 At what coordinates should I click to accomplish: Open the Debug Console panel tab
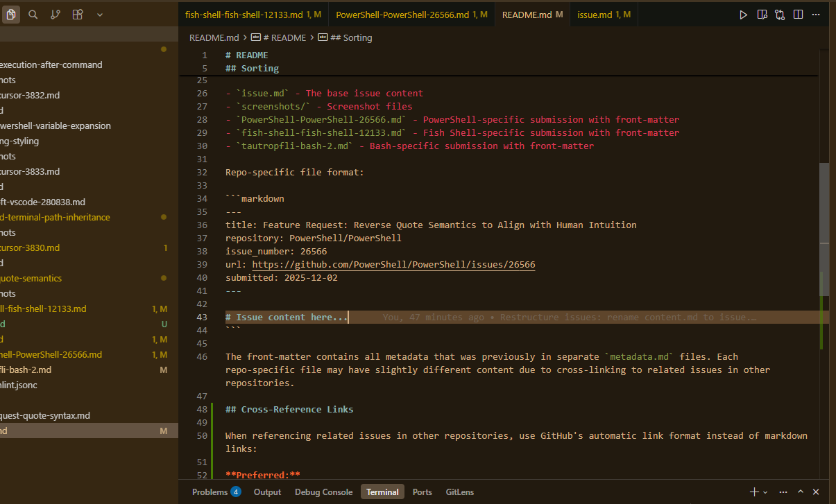[x=323, y=492]
